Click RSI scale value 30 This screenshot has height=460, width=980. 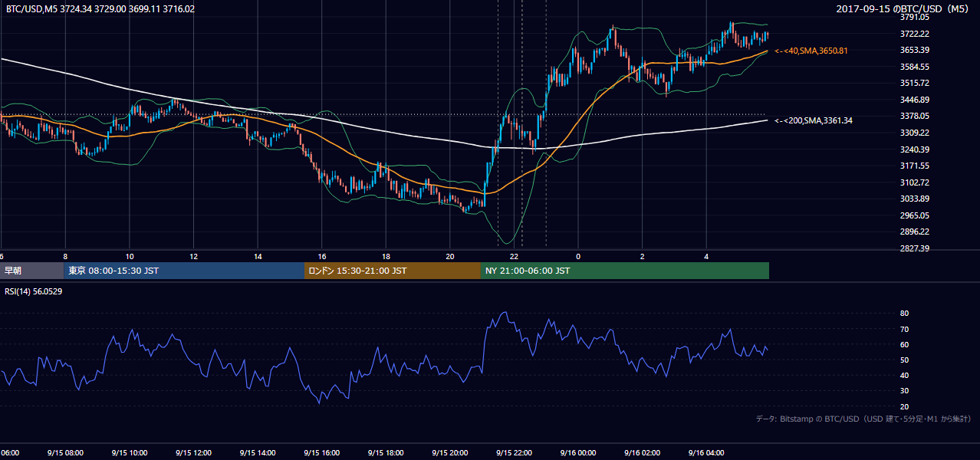904,391
